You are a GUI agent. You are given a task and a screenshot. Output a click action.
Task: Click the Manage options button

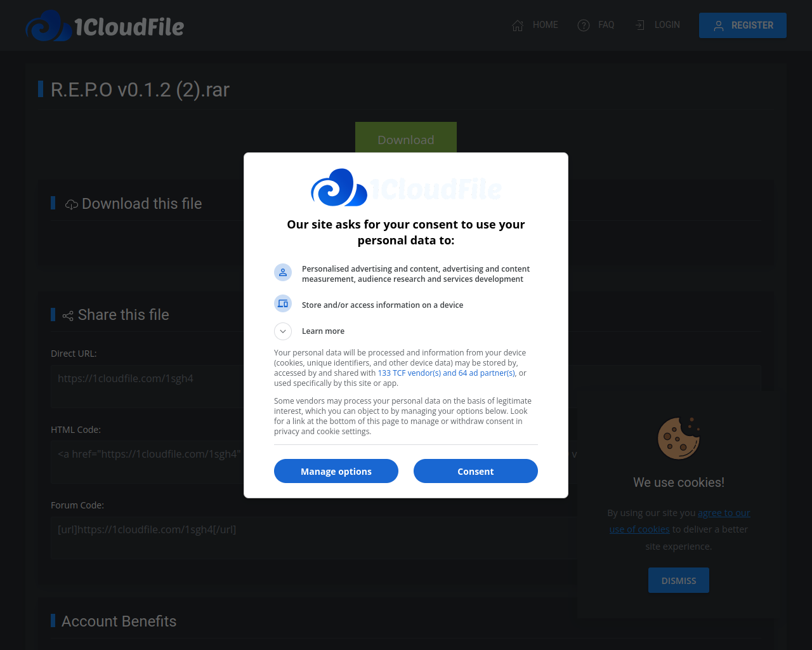336,471
